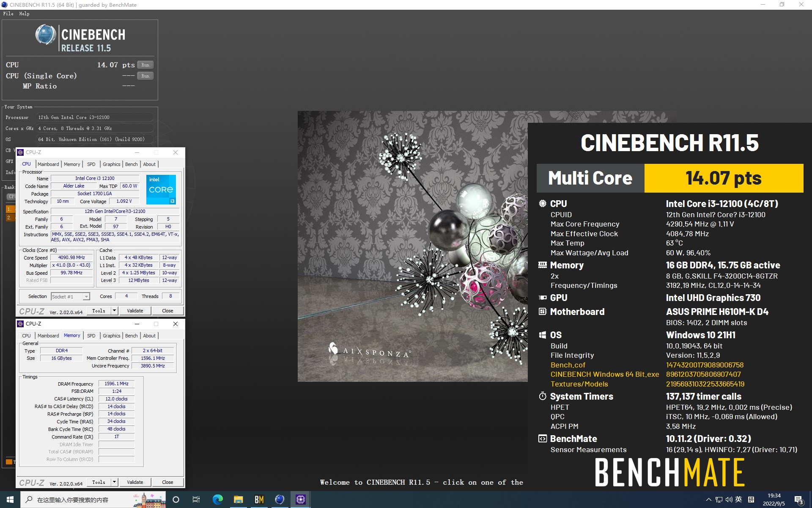Open BenchMate from taskbar
This screenshot has height=508, width=812.
point(259,500)
